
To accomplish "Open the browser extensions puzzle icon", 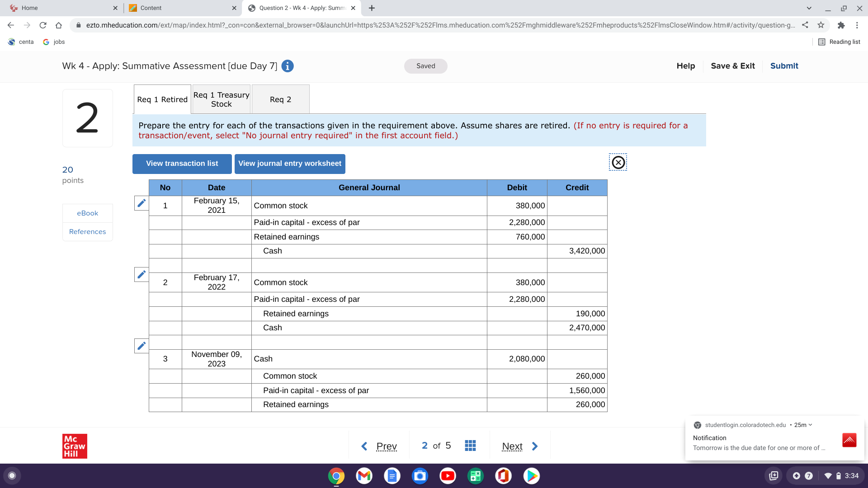I will (x=841, y=25).
